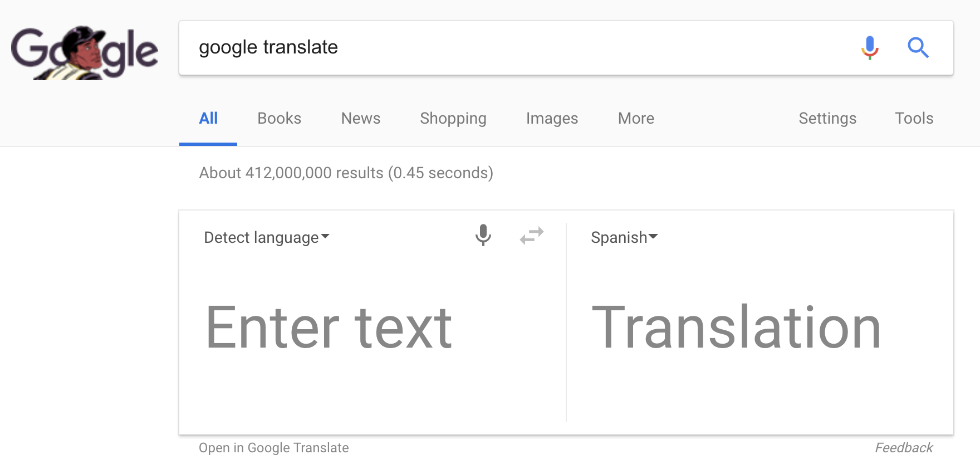The width and height of the screenshot is (980, 469).
Task: Switch to the Books tab
Action: pyautogui.click(x=279, y=119)
